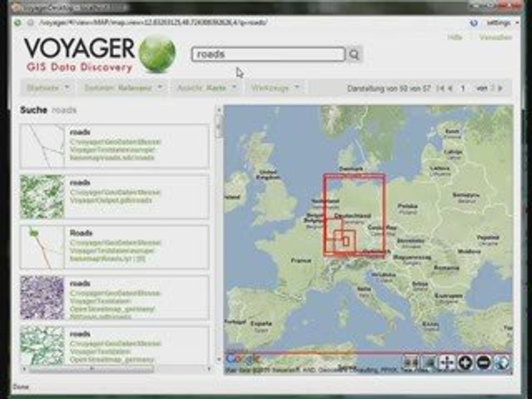Open the settings dropdown at top right

(502, 23)
